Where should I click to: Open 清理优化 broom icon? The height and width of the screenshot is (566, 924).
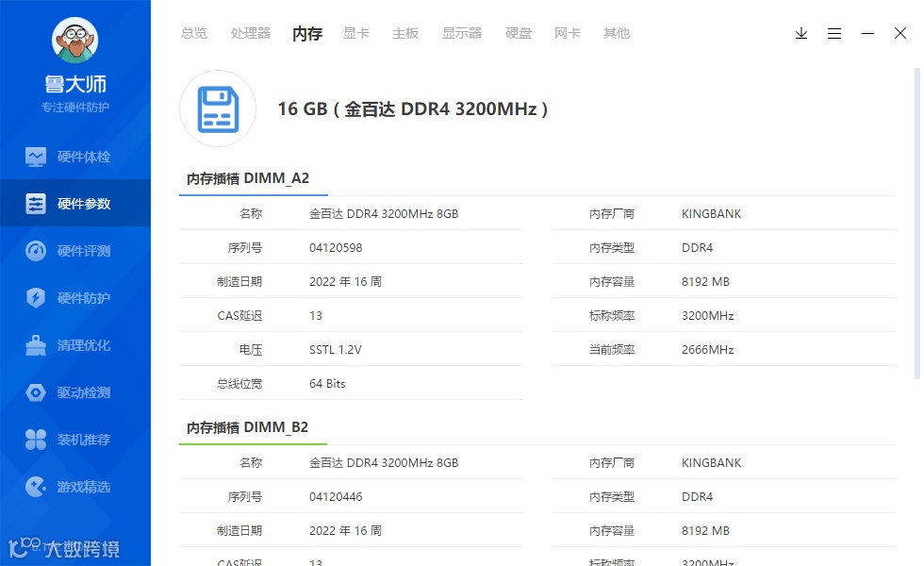pyautogui.click(x=36, y=345)
